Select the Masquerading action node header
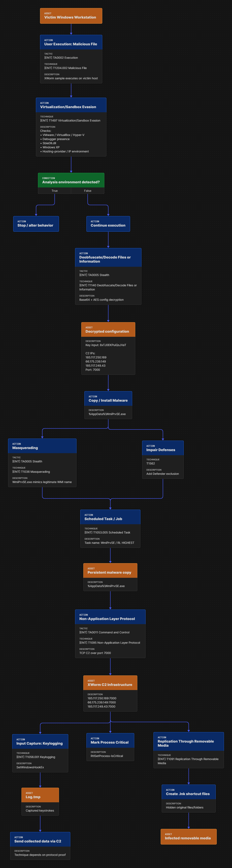232x868 pixels. click(42, 446)
